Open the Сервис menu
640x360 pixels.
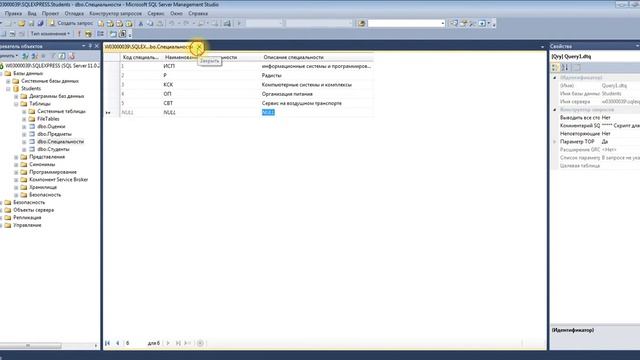[156, 13]
